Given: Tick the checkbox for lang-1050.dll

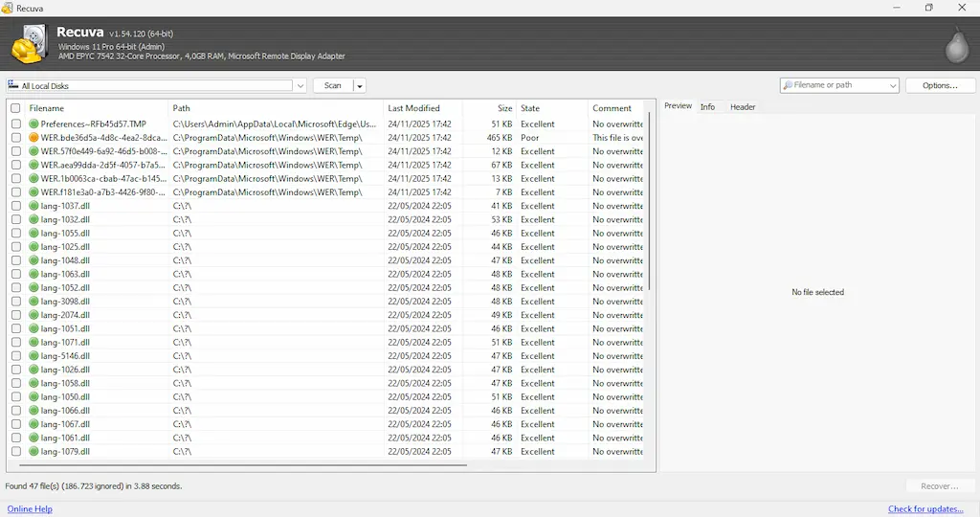Looking at the screenshot, I should pyautogui.click(x=16, y=397).
